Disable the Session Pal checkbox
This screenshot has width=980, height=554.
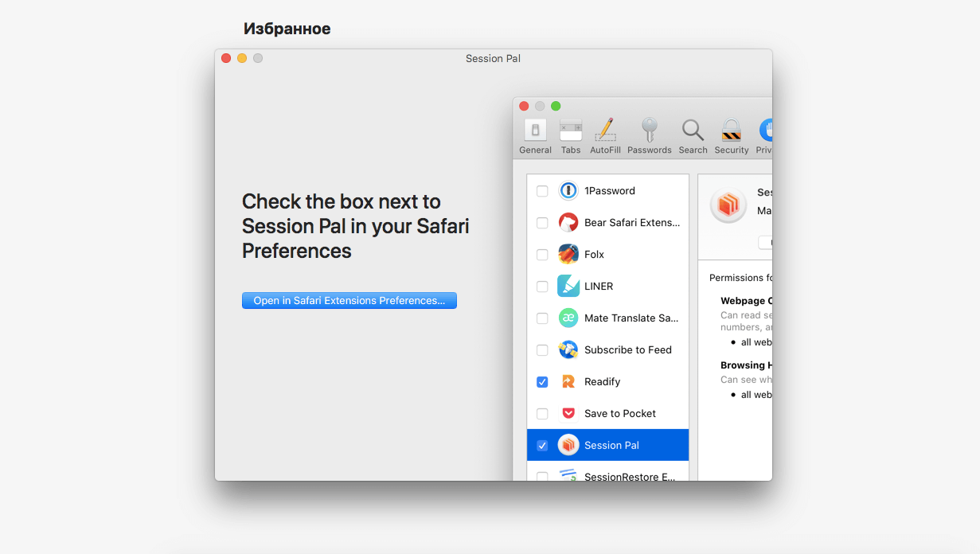[x=542, y=446]
